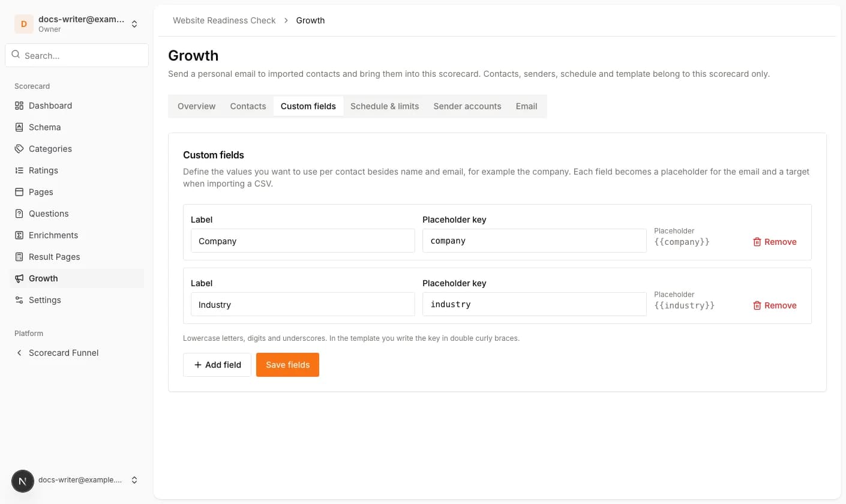The image size is (846, 504).
Task: Click the trash icon for industry field
Action: tap(757, 305)
